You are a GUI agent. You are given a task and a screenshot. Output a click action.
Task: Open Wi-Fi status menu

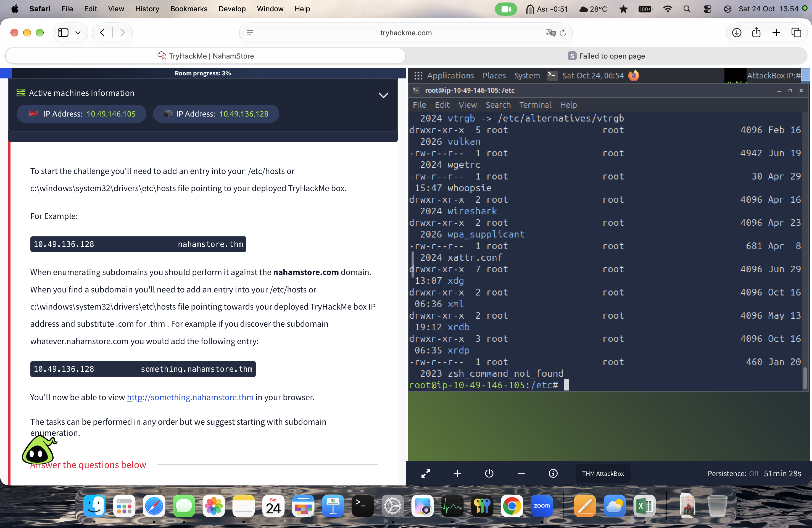click(667, 9)
